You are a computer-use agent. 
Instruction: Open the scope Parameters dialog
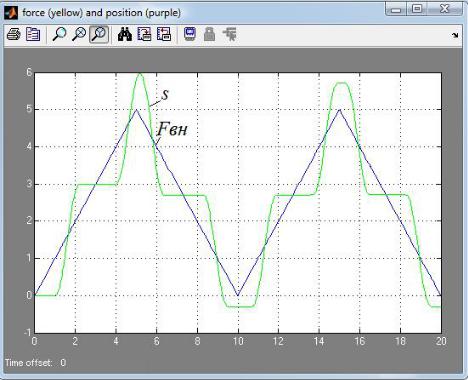[33, 34]
